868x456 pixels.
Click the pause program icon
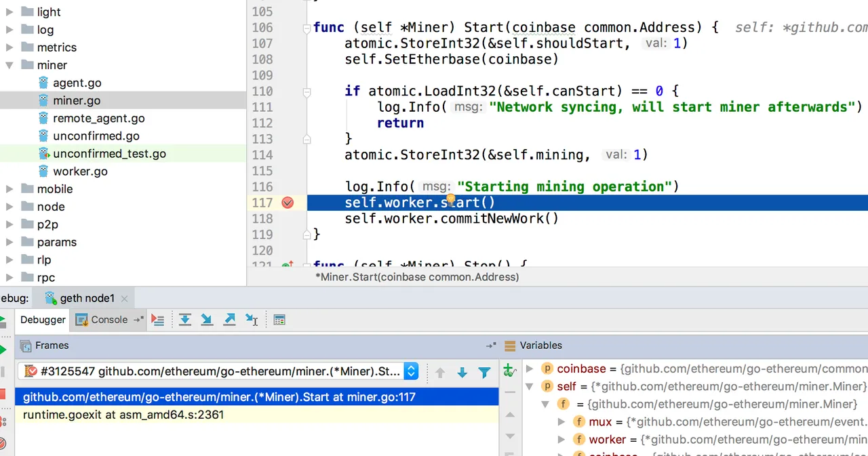coord(2,372)
